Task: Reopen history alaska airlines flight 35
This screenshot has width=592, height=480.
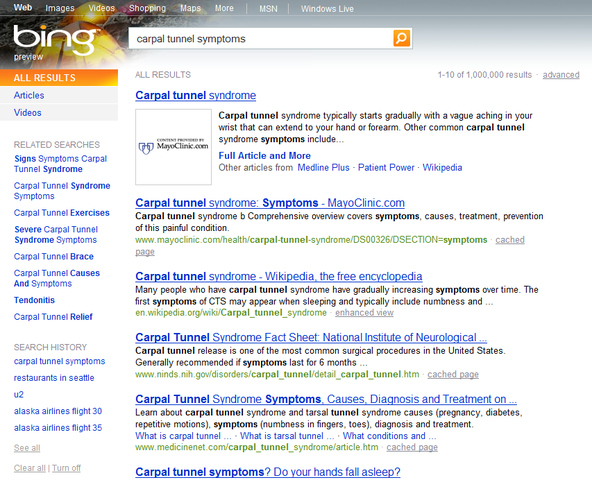Action: click(58, 428)
